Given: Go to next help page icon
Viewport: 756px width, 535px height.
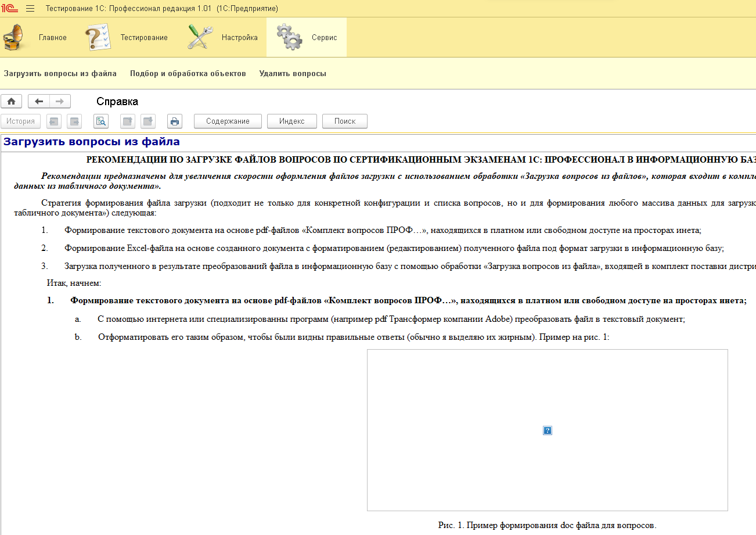Looking at the screenshot, I should click(x=74, y=121).
